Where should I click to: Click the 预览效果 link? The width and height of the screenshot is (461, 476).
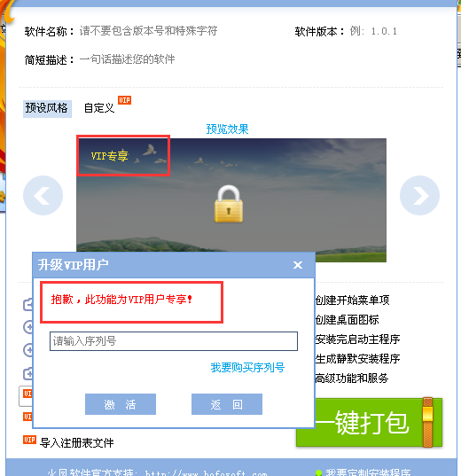(227, 129)
